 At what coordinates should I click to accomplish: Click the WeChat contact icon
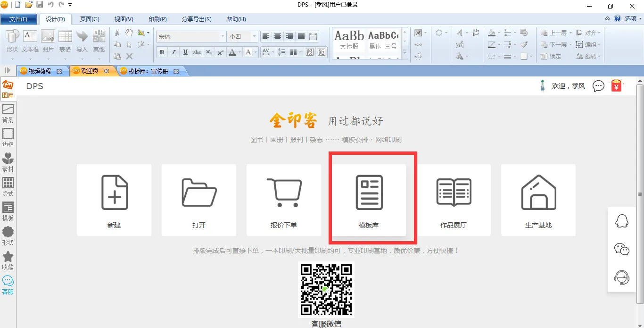pyautogui.click(x=622, y=249)
